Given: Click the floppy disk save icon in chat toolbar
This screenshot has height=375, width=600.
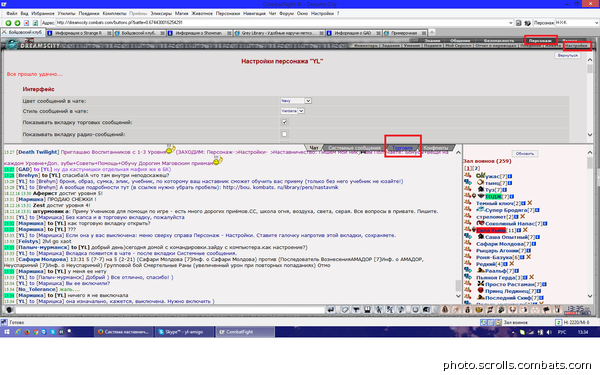Looking at the screenshot, I should tap(367, 310).
